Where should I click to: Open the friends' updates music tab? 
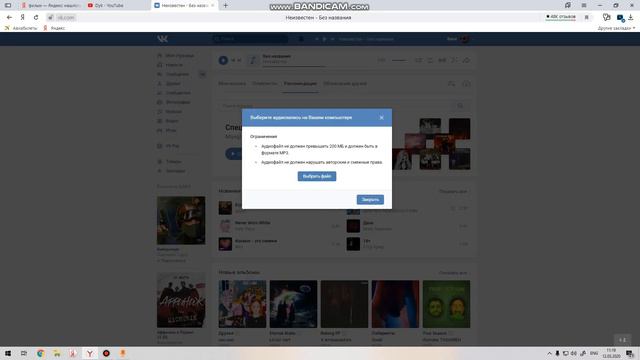coord(345,84)
